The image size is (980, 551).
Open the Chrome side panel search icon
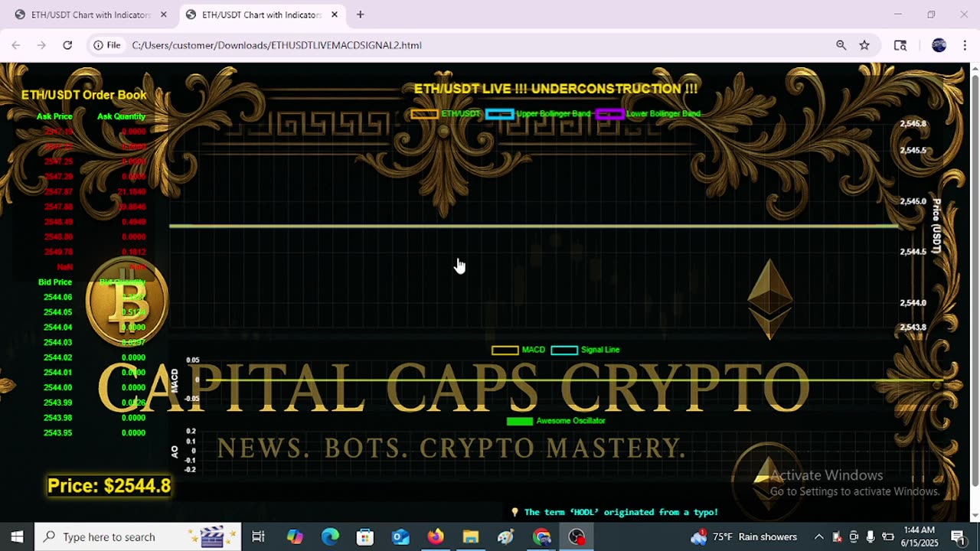[x=900, y=45]
